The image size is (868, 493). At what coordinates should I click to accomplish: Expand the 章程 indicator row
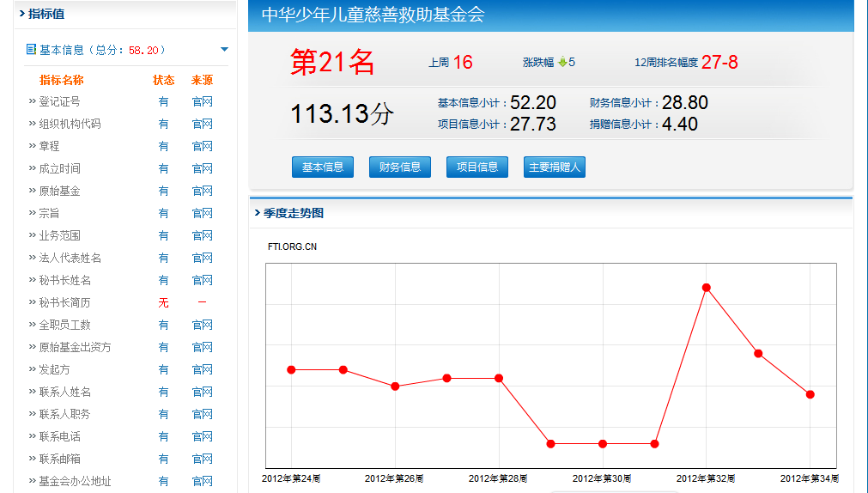pos(44,146)
